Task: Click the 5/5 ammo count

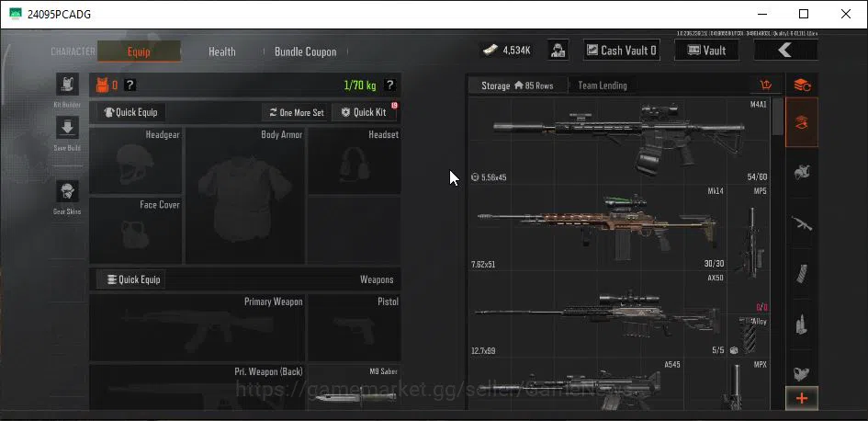Action: click(718, 350)
